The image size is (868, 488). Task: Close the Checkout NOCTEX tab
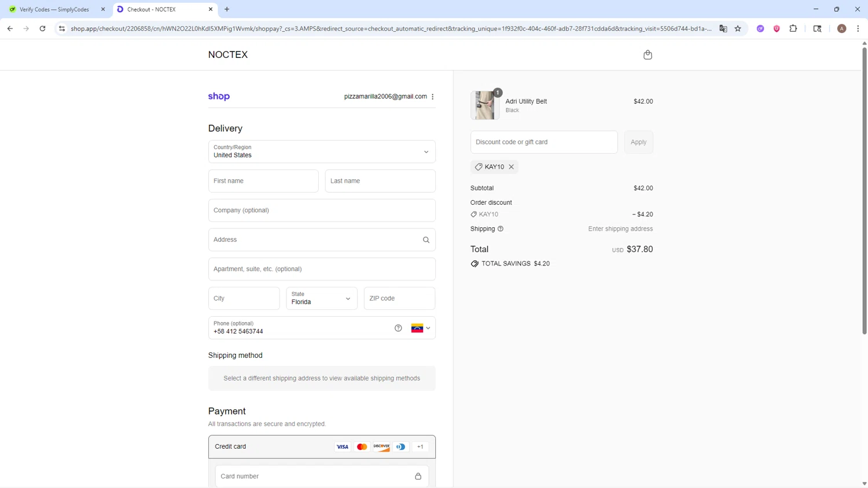(x=211, y=9)
